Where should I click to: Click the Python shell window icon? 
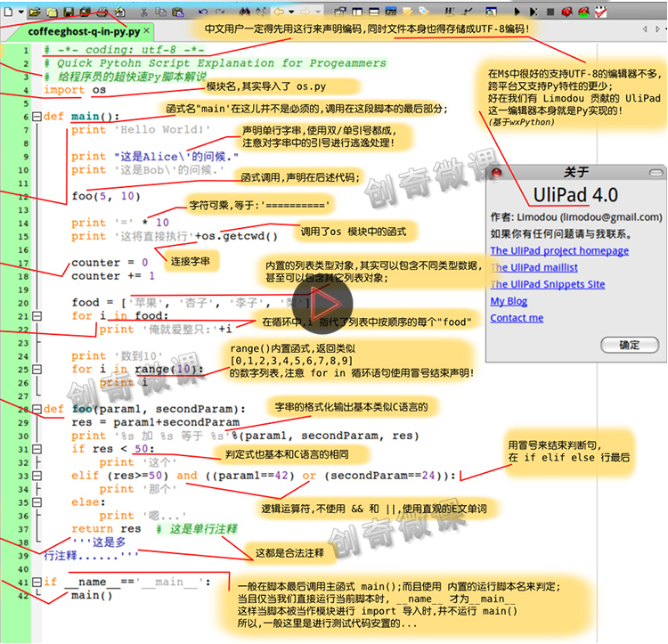click(x=390, y=12)
